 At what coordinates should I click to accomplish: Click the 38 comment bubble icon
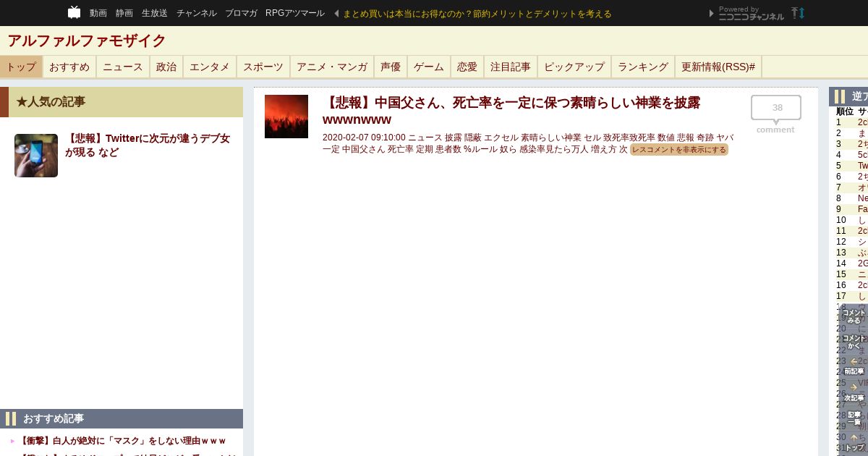click(x=776, y=109)
